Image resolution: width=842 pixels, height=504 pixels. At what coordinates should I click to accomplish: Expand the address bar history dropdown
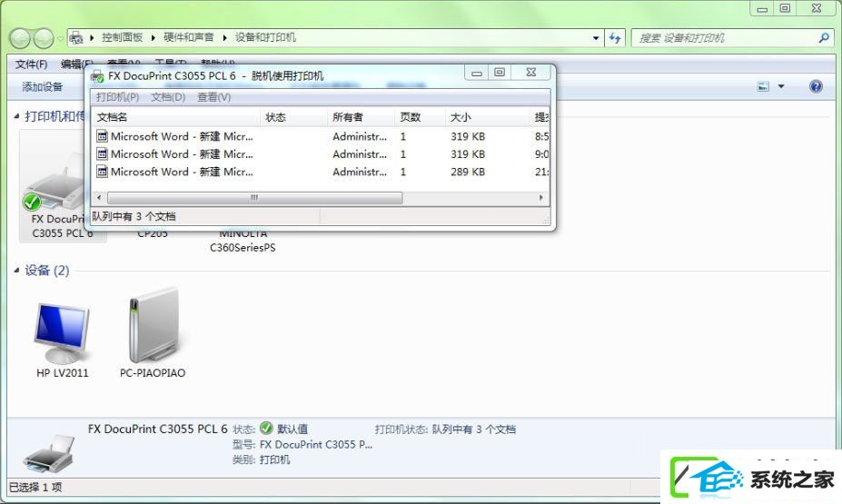pos(596,38)
